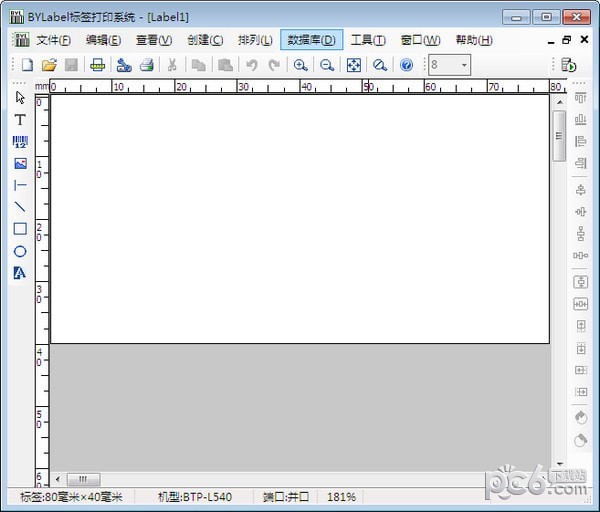Fit the label to the window
Viewport: 600px width, 512px height.
354,65
